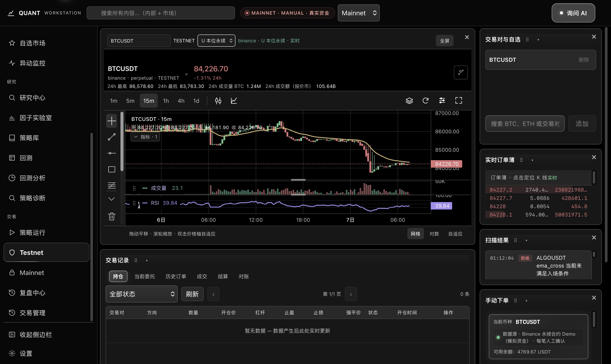Viewport: 611px width, 364px height.
Task: Select the crosshair cursor drawing tool
Action: tap(112, 121)
